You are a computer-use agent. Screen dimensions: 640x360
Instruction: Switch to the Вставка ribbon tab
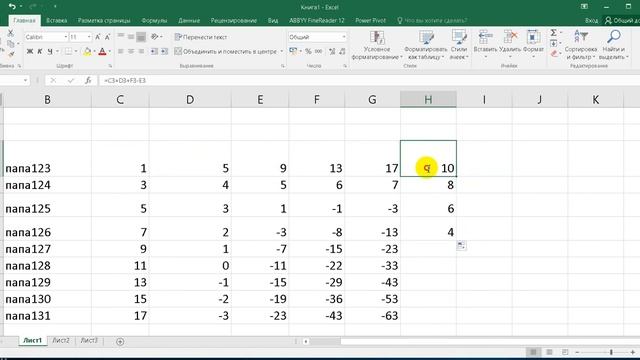tap(57, 20)
